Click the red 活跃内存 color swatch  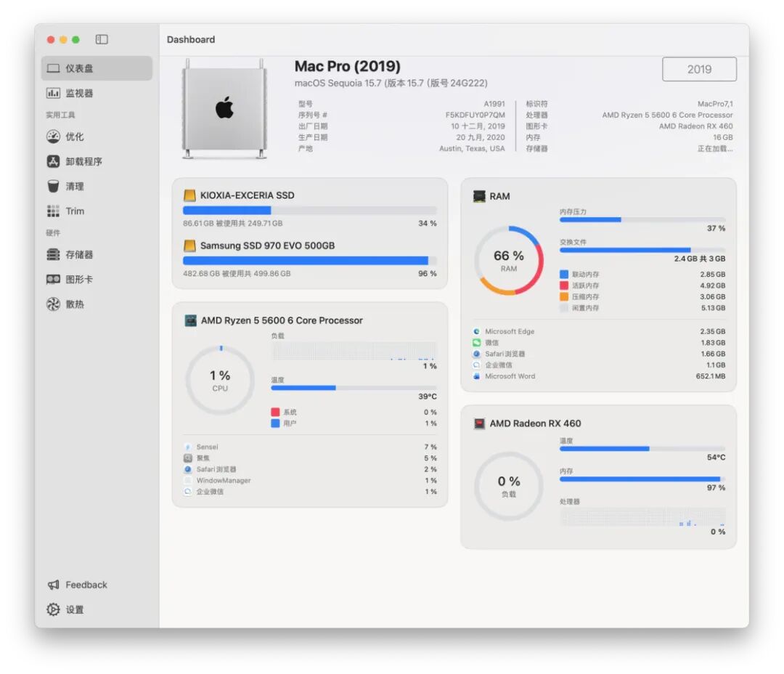(x=564, y=285)
